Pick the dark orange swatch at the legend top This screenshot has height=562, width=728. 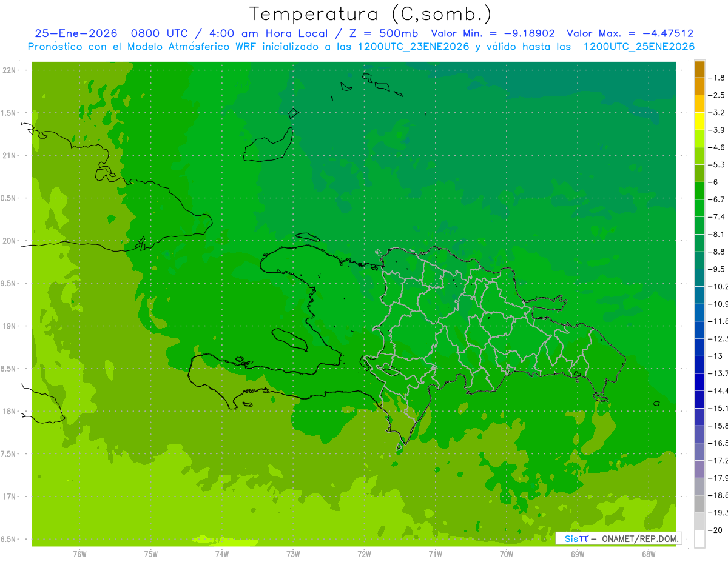click(699, 69)
